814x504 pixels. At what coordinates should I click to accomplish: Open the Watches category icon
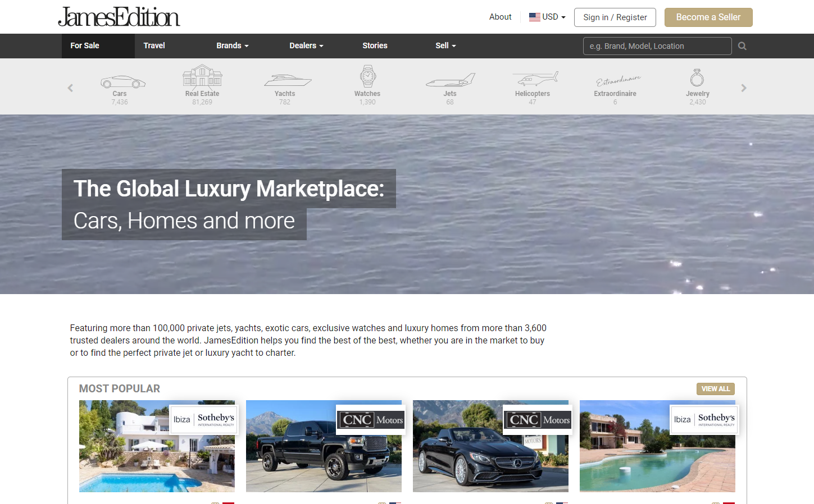click(368, 76)
